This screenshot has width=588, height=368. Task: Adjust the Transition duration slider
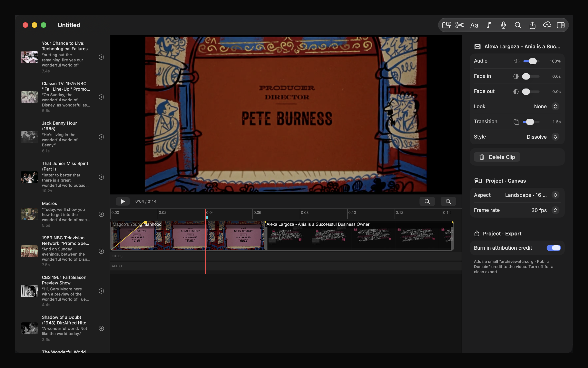coord(531,122)
